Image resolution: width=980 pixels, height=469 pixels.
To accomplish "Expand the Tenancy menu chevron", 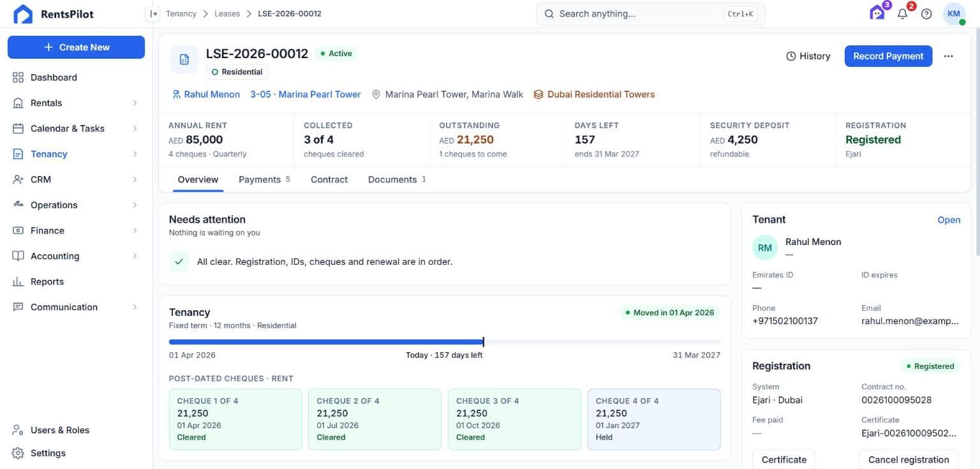I will [x=135, y=154].
